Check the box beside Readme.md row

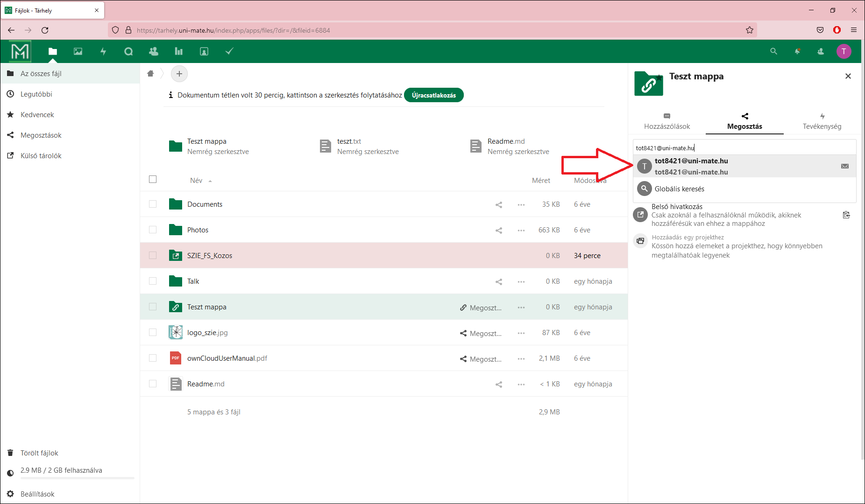[x=153, y=384]
